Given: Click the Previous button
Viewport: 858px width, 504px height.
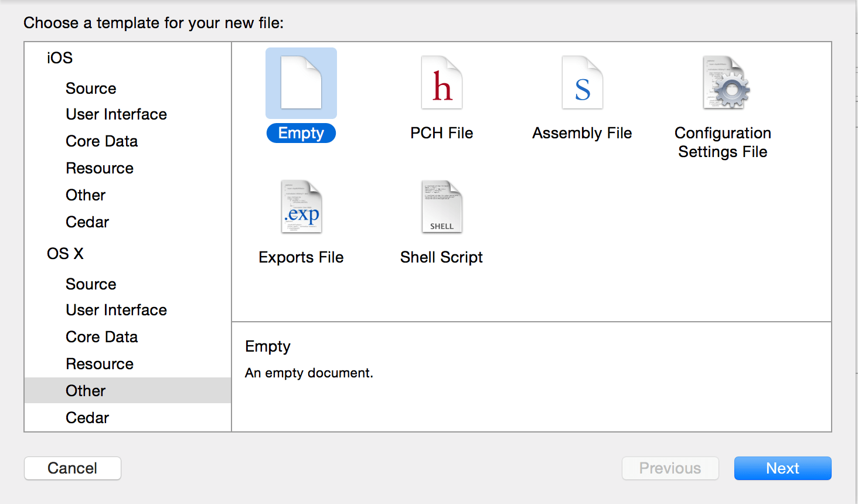Looking at the screenshot, I should click(x=670, y=468).
